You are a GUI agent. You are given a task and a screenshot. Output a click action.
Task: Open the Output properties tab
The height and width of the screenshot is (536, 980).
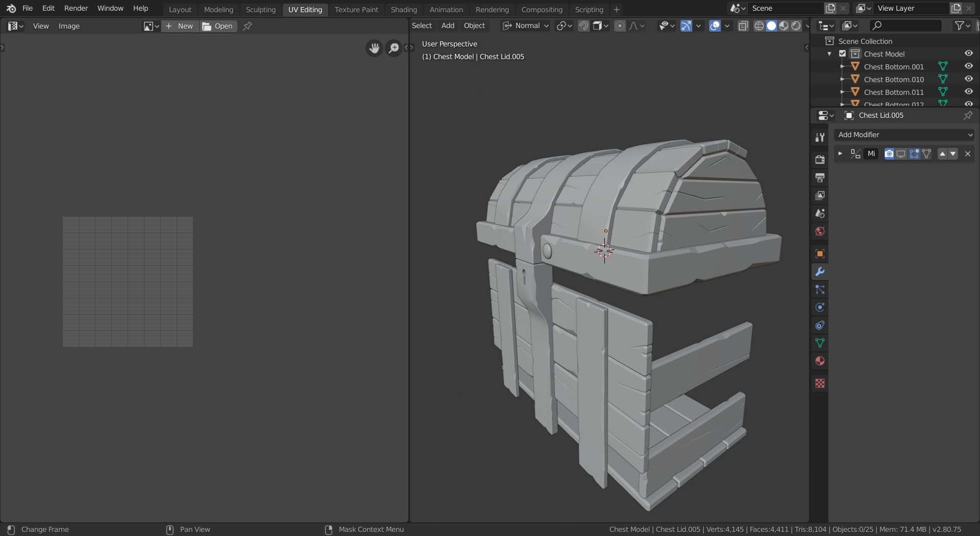pos(820,178)
